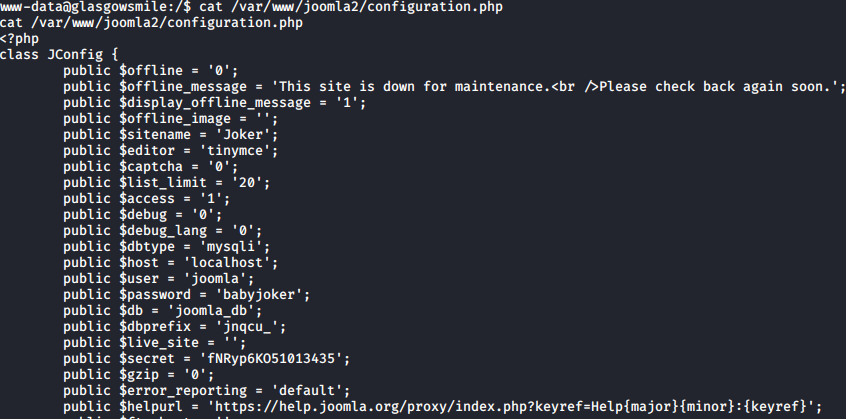
Task: Click the 'class JConfig' declaration line
Action: coord(59,55)
